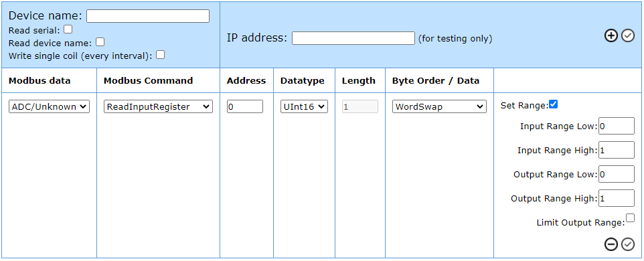Click the 'Set Range:' label
The image size is (644, 261).
tap(524, 106)
